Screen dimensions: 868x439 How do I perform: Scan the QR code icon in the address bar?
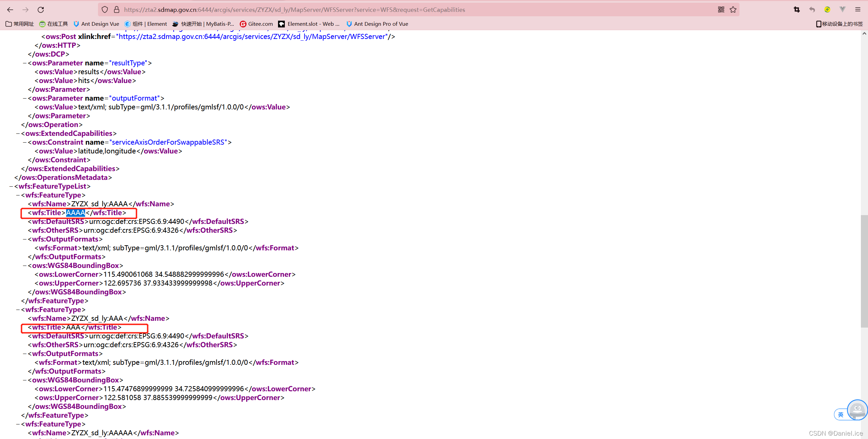coord(721,9)
